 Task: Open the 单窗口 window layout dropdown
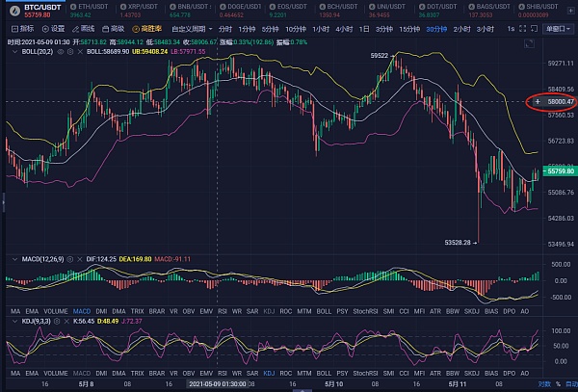(x=558, y=29)
